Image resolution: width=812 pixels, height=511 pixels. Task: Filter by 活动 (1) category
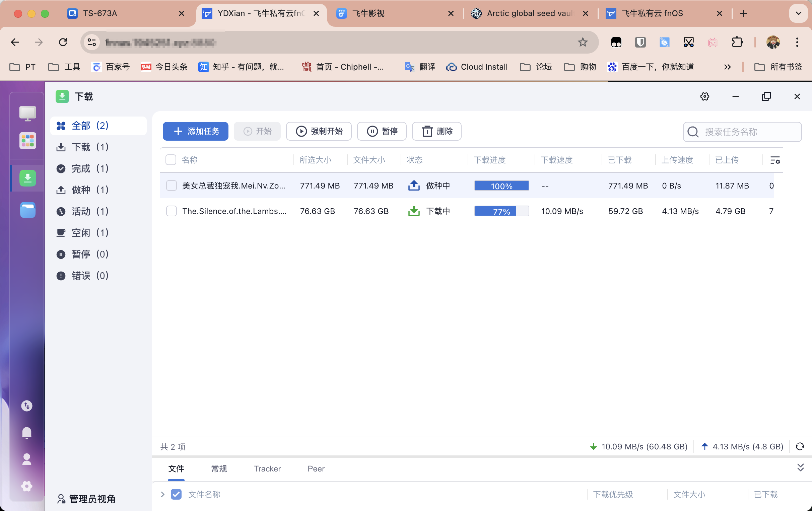click(98, 211)
